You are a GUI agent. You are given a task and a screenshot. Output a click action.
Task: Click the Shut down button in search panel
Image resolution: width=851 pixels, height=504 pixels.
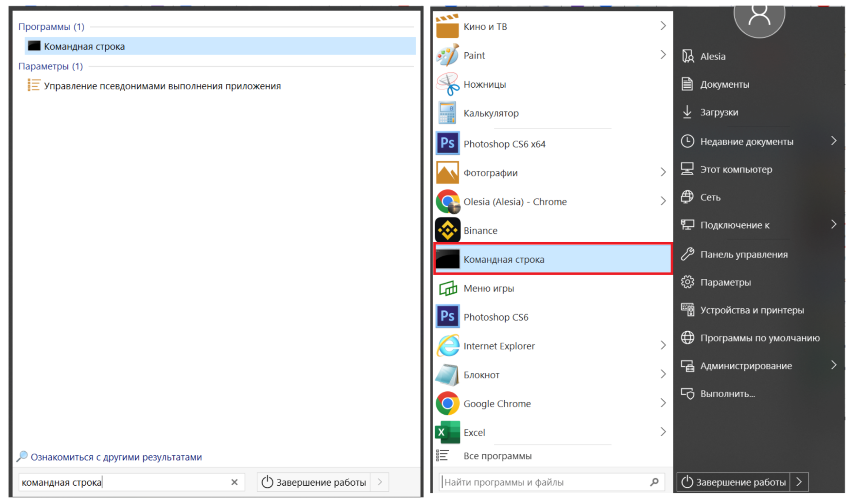click(x=314, y=482)
